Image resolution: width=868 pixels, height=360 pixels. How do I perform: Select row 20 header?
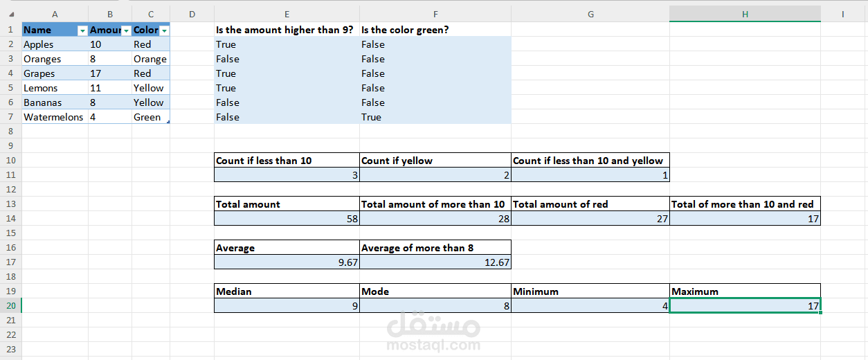point(10,305)
